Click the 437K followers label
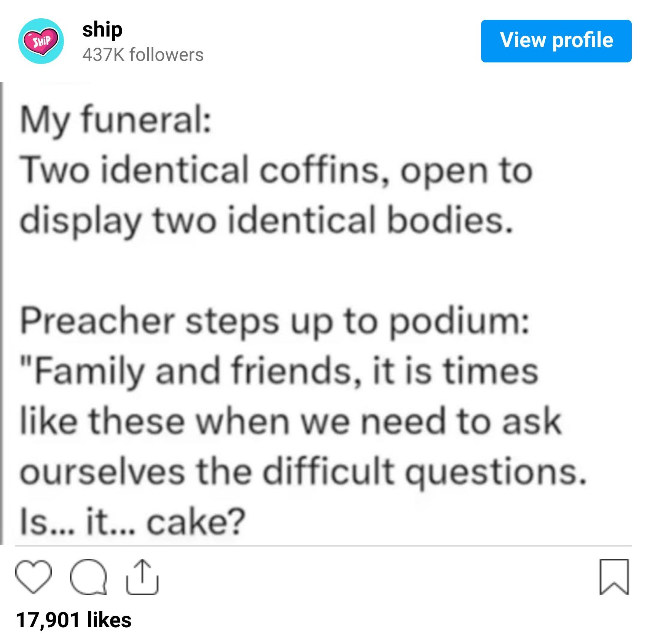Screen dimensions: 647x644 point(142,54)
